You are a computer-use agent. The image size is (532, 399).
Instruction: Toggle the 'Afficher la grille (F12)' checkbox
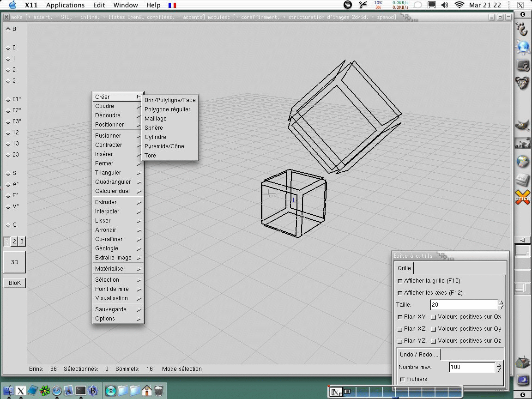tap(400, 281)
